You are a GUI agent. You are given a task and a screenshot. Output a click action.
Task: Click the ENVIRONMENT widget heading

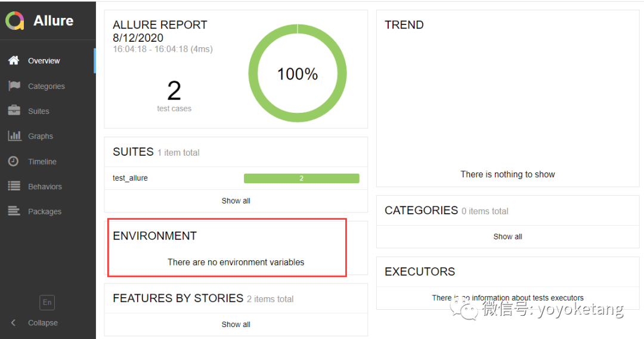click(x=155, y=236)
